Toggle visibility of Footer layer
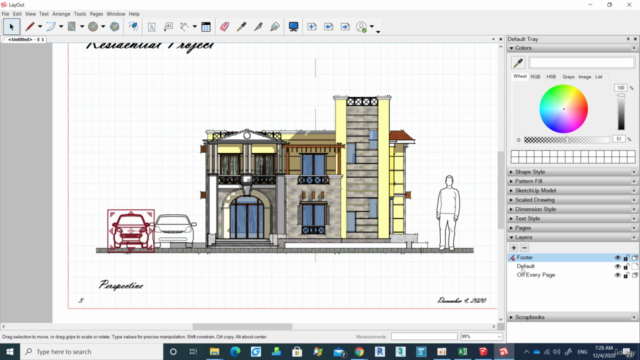The image size is (640, 360). coord(617,258)
